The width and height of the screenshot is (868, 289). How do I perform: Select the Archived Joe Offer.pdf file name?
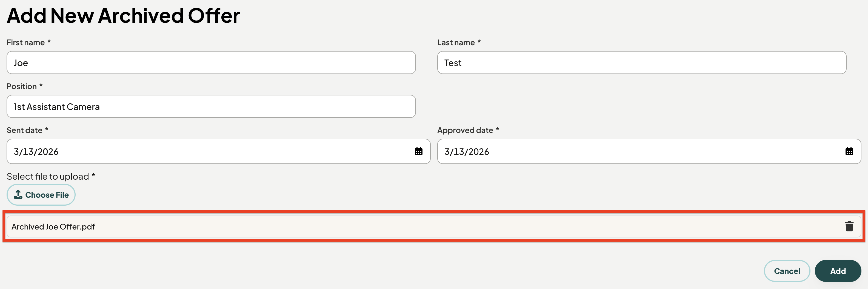[53, 226]
